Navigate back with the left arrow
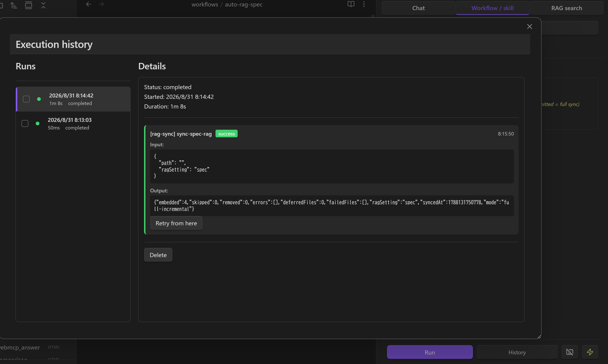Screen dimensions: 608x364 click(88, 4)
